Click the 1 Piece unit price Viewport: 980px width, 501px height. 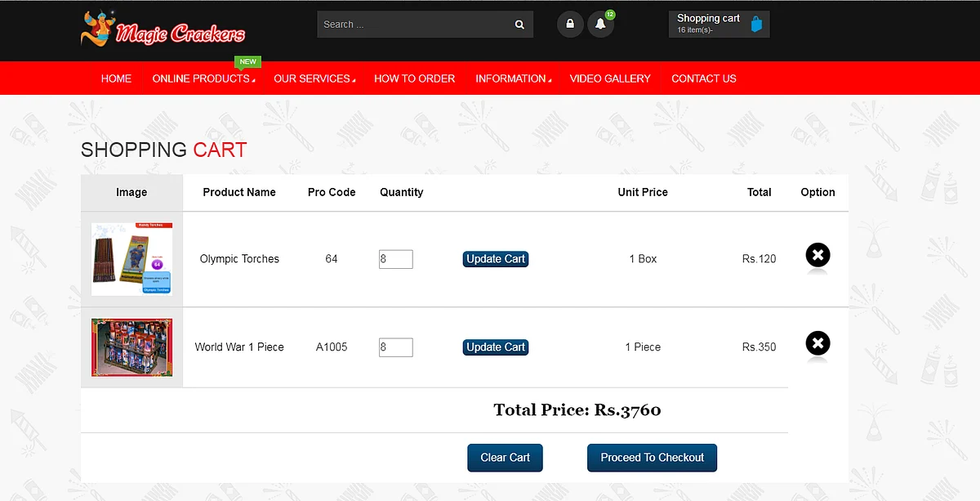[643, 347]
